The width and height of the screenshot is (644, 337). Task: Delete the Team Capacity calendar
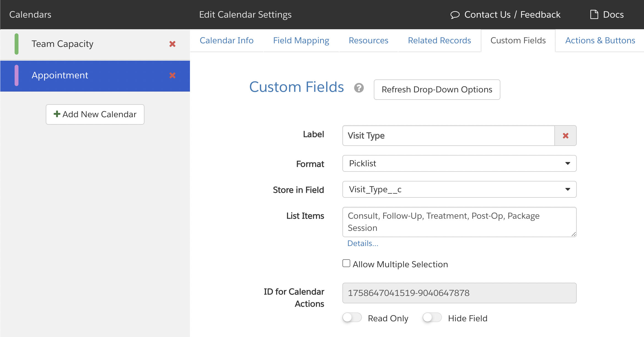pos(172,44)
